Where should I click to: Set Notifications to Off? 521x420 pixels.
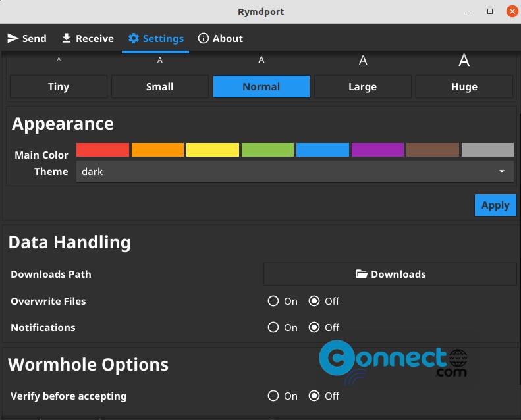pos(314,327)
